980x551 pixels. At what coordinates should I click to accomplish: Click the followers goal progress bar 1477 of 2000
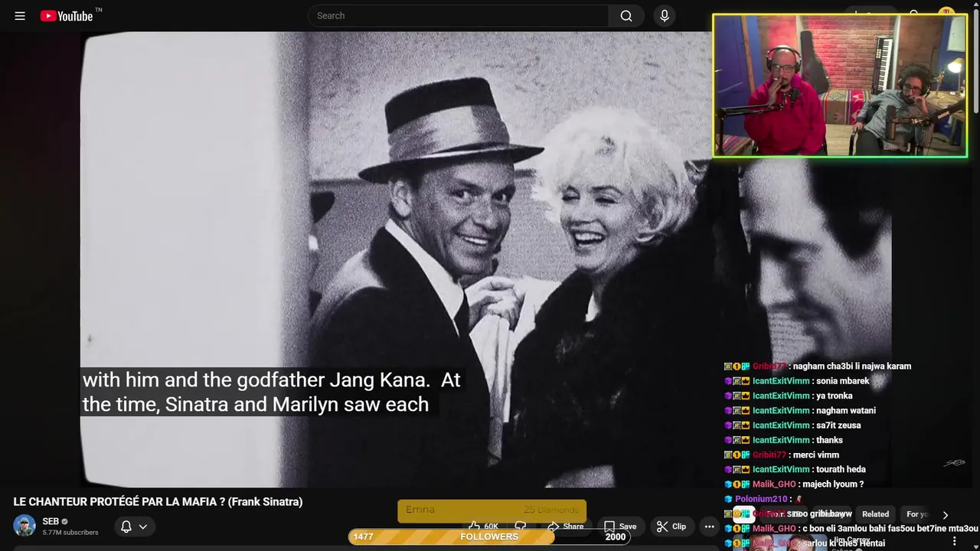point(489,536)
